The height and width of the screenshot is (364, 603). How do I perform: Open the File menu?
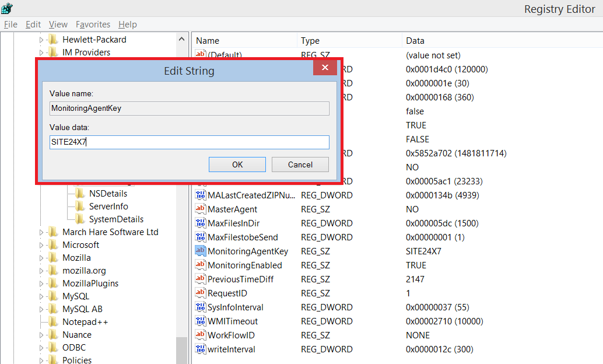(x=10, y=24)
